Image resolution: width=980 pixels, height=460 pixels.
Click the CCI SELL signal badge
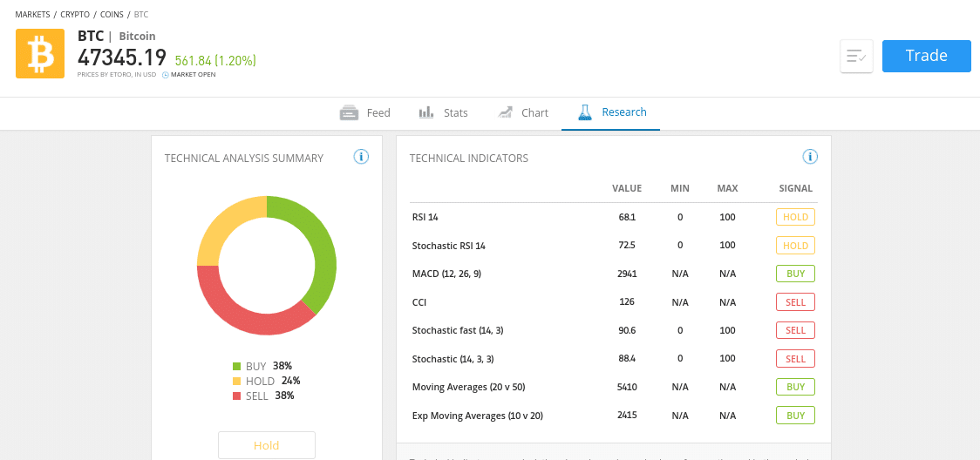(x=796, y=302)
